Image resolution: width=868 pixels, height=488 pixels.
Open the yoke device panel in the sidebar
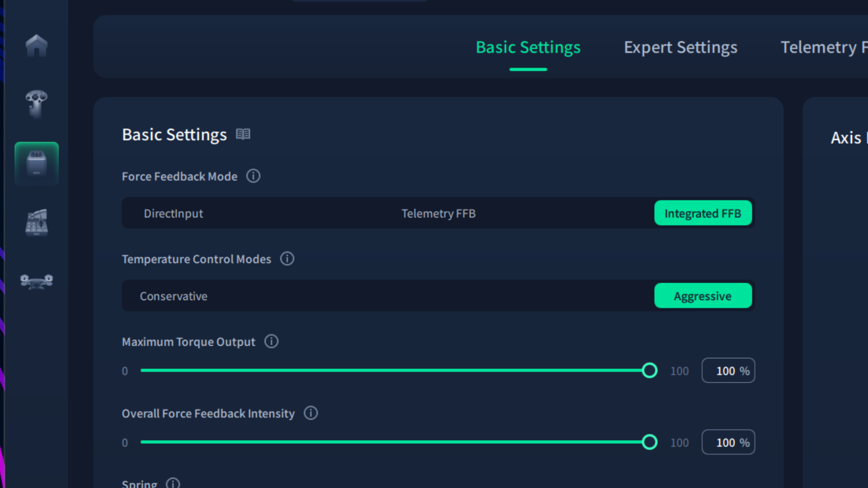point(36,281)
